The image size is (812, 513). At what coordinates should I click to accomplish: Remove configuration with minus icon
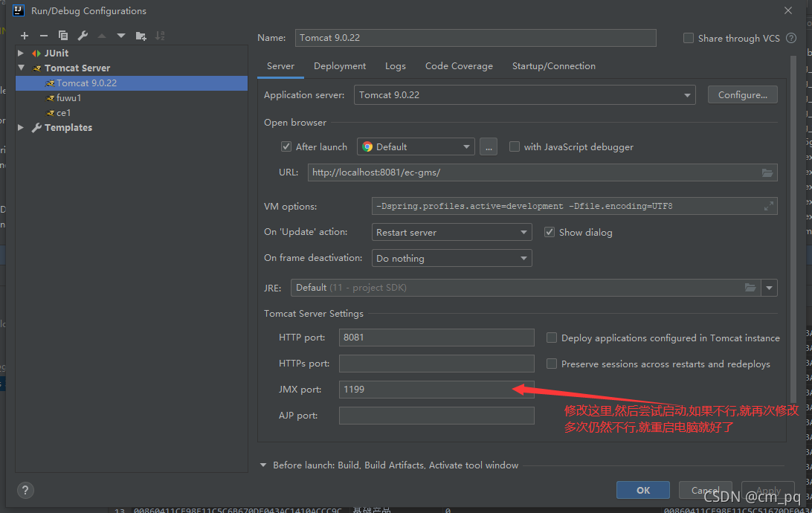click(x=43, y=36)
